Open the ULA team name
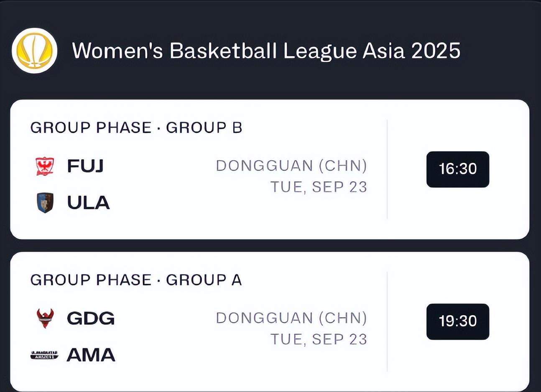 [x=88, y=203]
